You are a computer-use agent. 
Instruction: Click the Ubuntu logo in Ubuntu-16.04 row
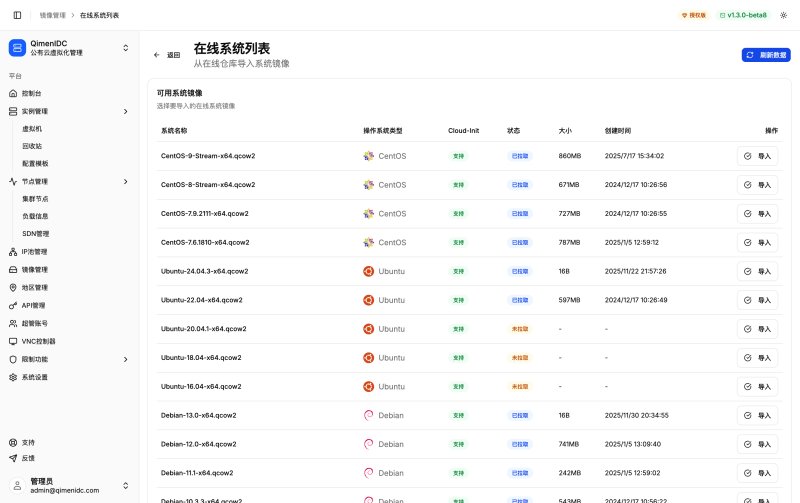pos(368,387)
